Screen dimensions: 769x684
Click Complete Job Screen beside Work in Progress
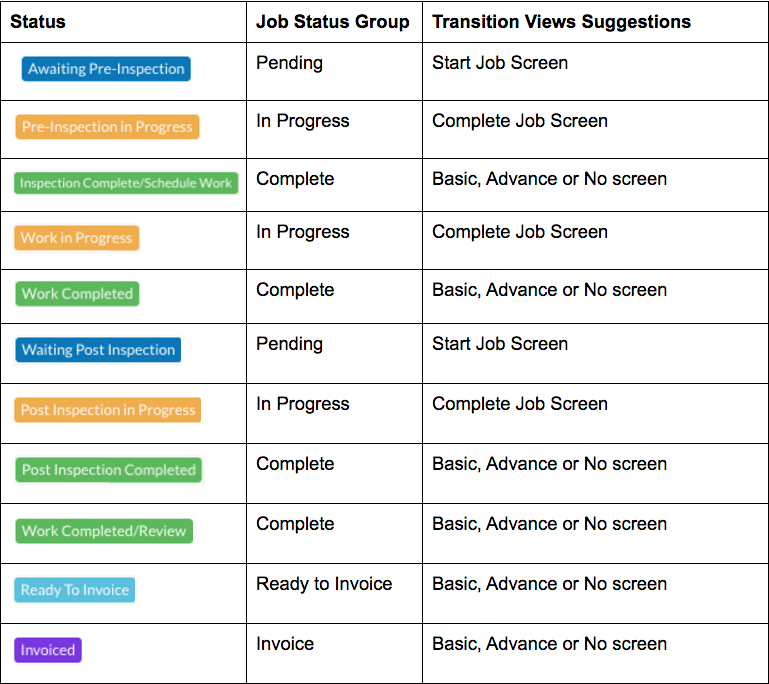[520, 231]
